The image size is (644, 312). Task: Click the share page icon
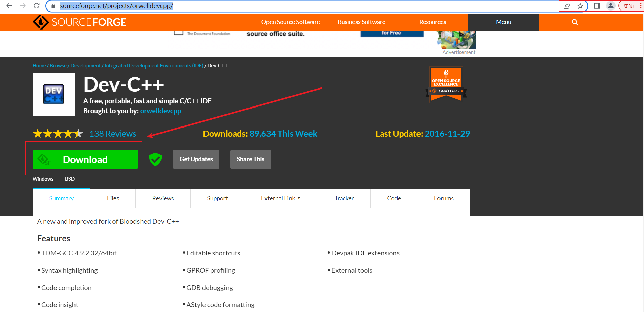coord(567,6)
